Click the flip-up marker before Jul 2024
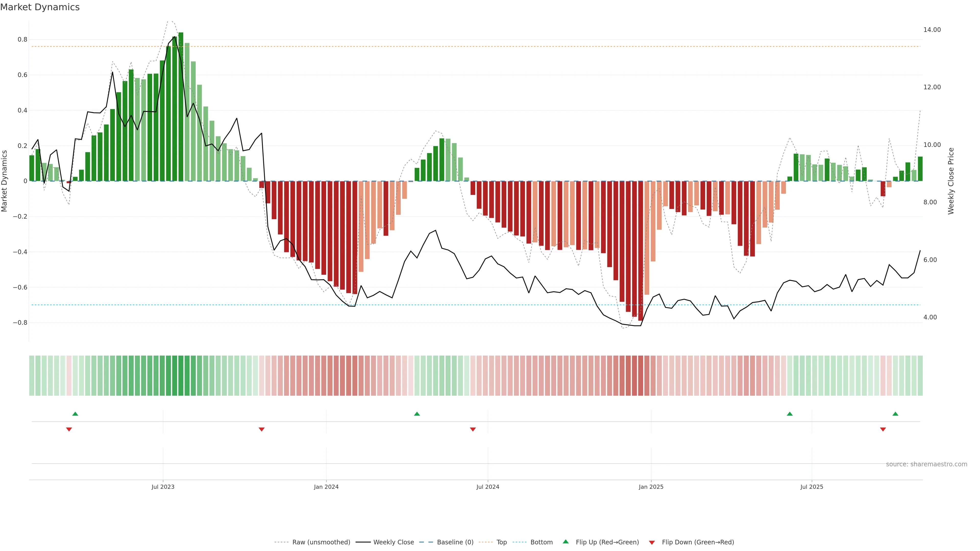The width and height of the screenshot is (980, 551). click(x=417, y=414)
